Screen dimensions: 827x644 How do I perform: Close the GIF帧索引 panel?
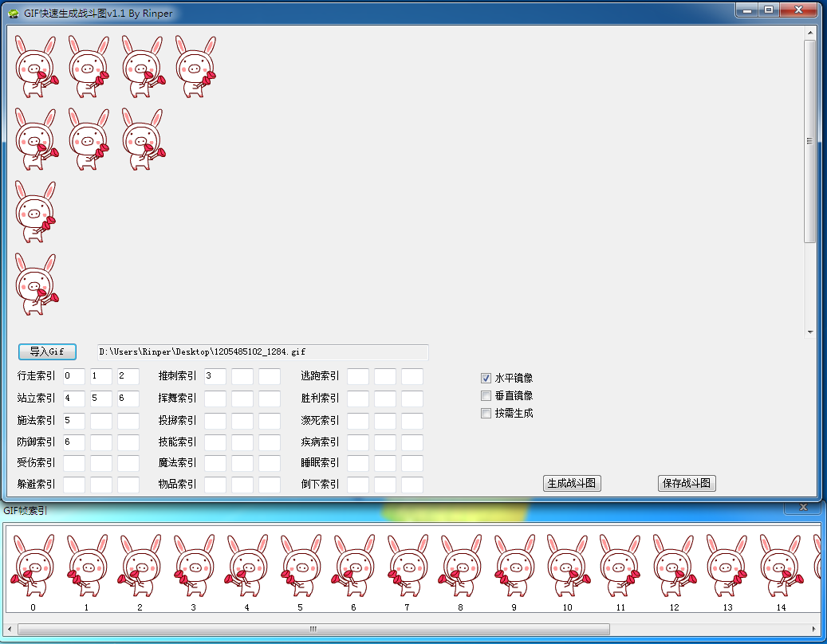pos(803,507)
